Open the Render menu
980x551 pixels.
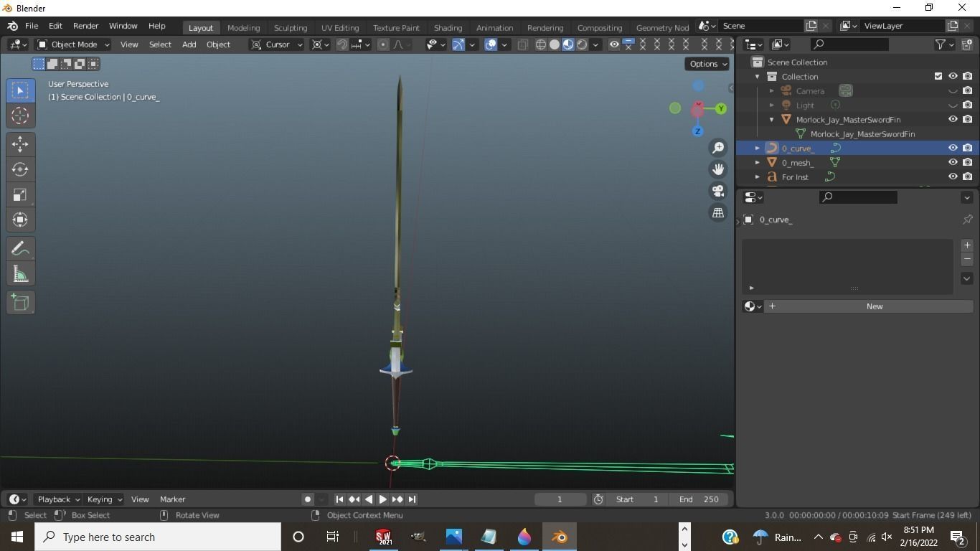point(85,26)
